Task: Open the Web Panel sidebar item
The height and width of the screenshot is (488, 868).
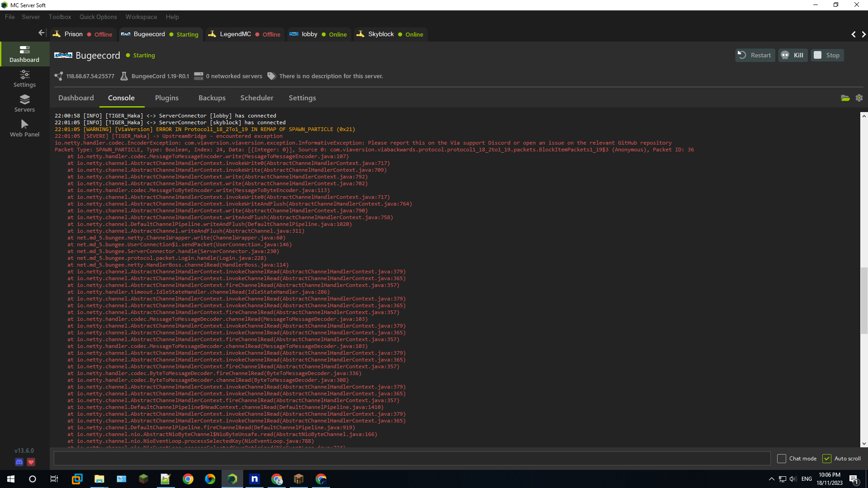Action: (24, 128)
